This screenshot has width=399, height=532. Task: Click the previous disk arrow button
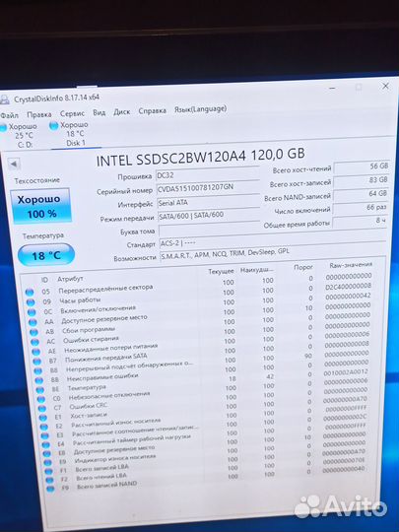14,165
